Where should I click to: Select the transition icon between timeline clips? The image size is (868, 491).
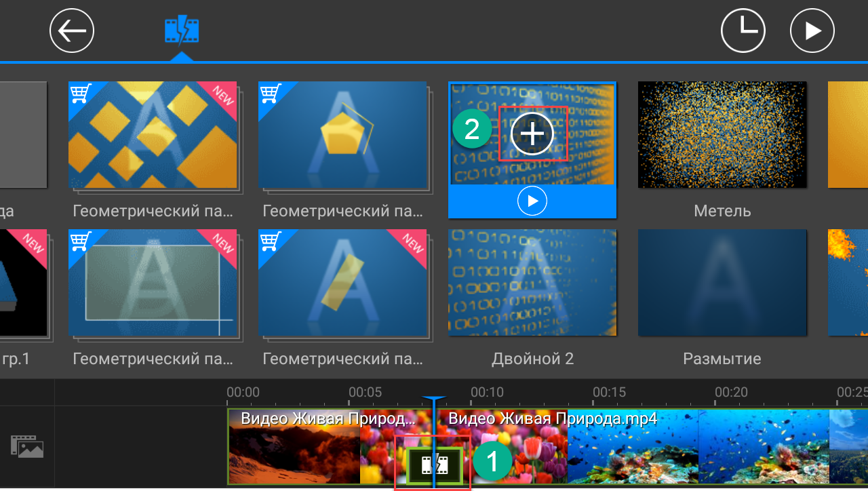pos(435,465)
